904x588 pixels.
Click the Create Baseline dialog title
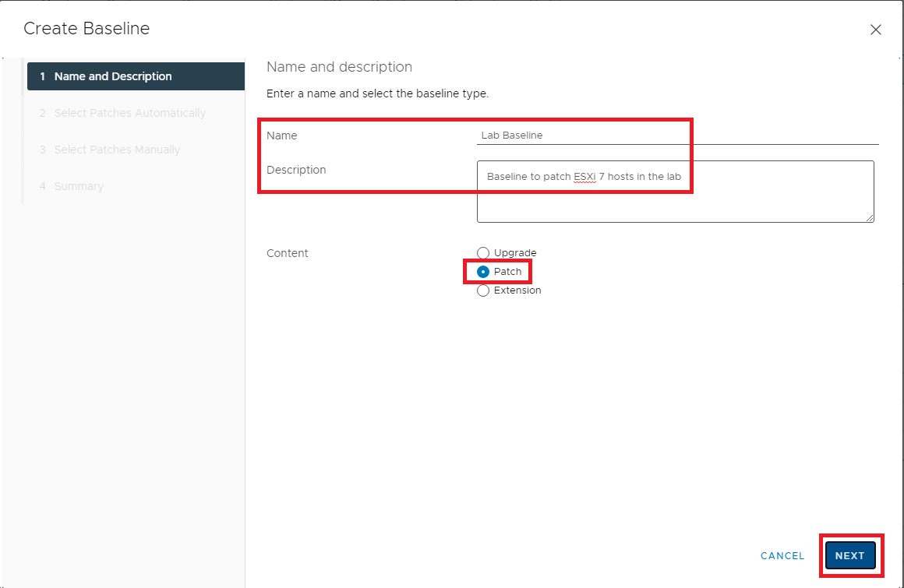[x=87, y=29]
